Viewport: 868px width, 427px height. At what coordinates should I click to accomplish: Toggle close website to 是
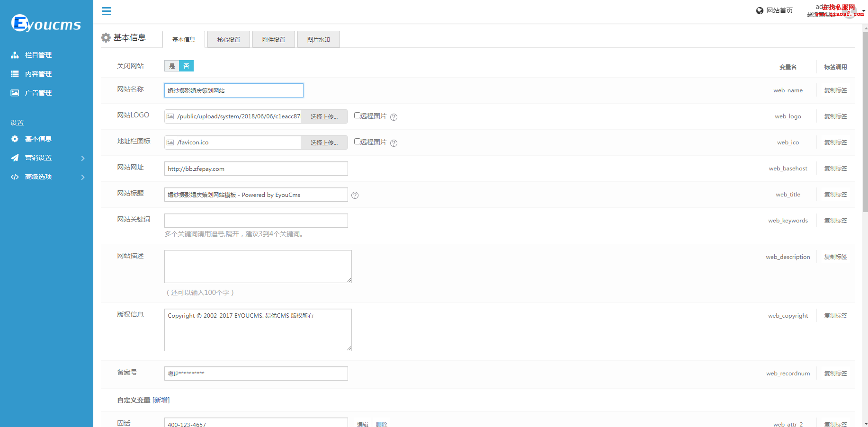click(x=172, y=66)
